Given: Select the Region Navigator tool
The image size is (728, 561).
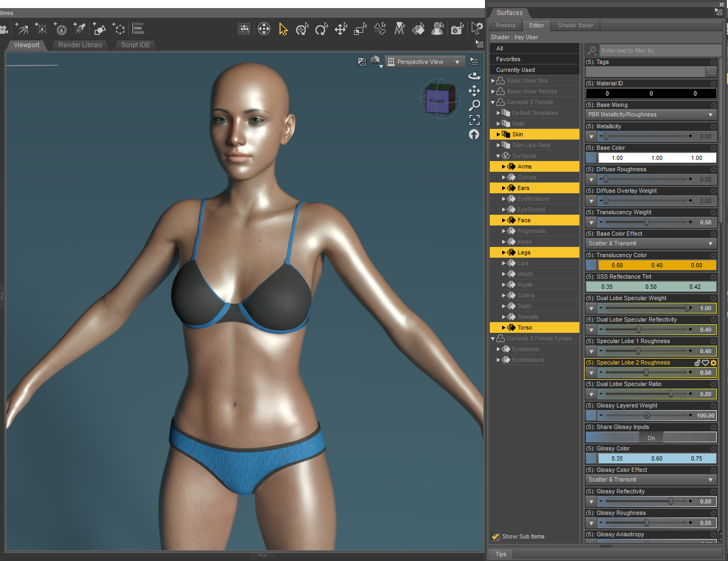Looking at the screenshot, I should pos(438,28).
